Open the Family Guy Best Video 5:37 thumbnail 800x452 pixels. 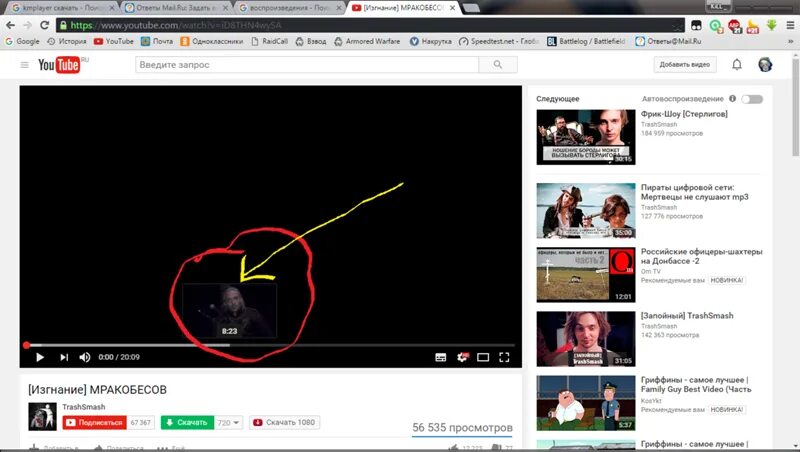(x=586, y=403)
